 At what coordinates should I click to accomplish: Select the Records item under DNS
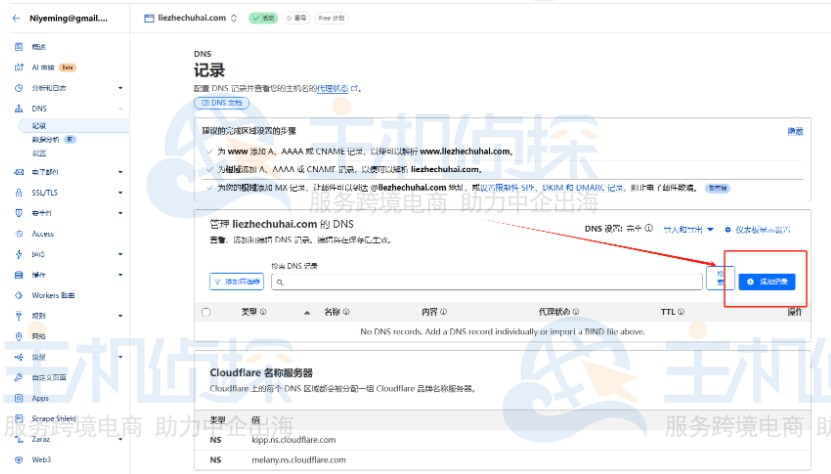click(75, 126)
